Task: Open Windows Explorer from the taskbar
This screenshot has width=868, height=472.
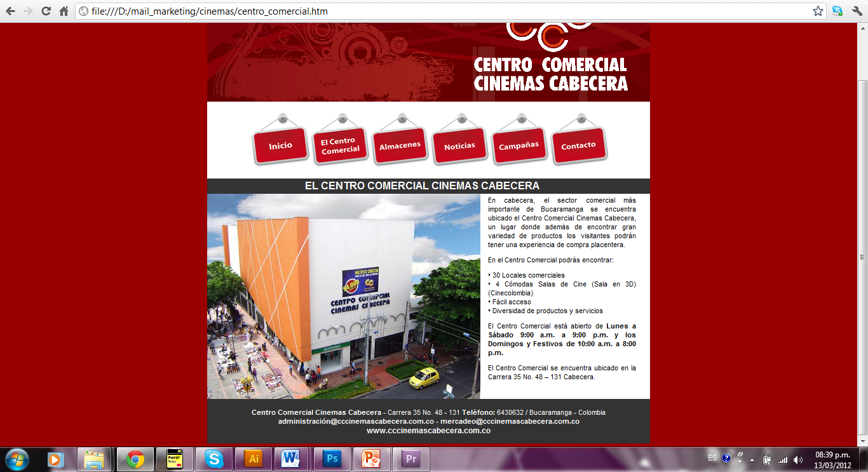Action: coord(95,459)
